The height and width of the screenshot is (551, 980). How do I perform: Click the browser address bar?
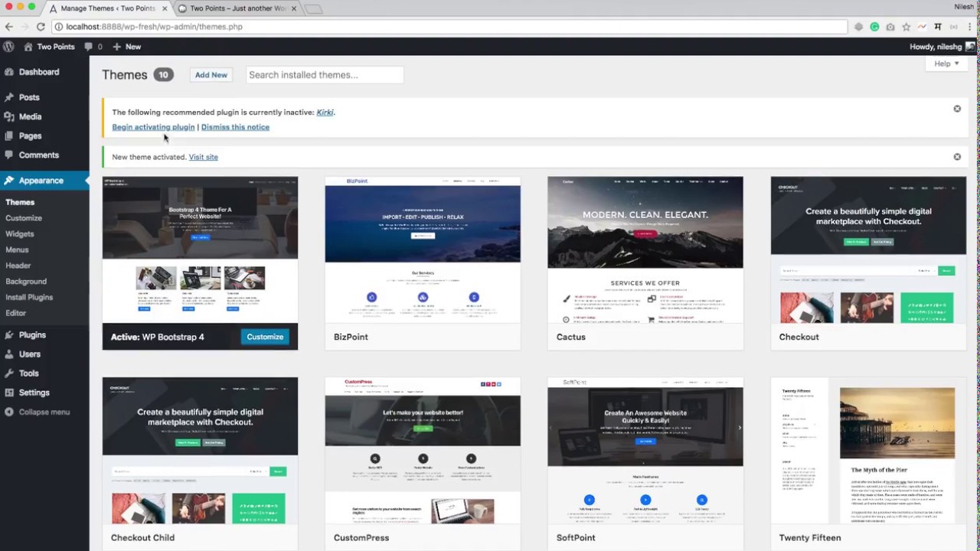(450, 27)
